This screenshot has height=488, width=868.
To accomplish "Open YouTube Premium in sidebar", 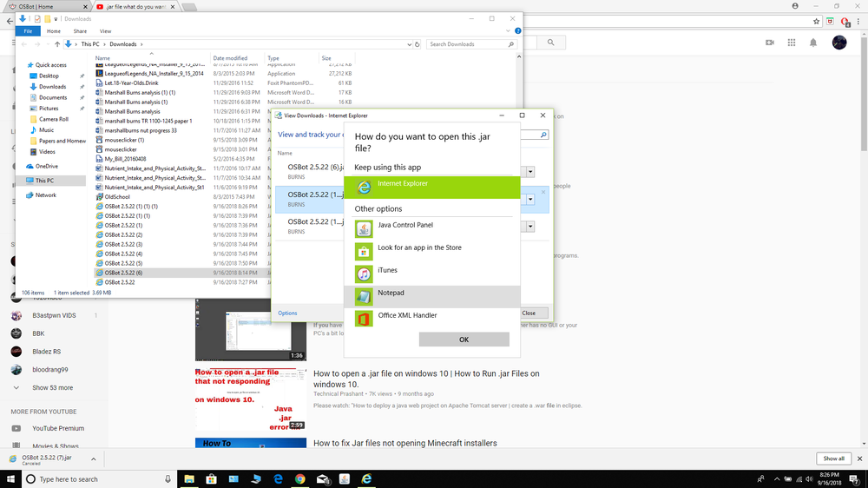I will coord(58,428).
